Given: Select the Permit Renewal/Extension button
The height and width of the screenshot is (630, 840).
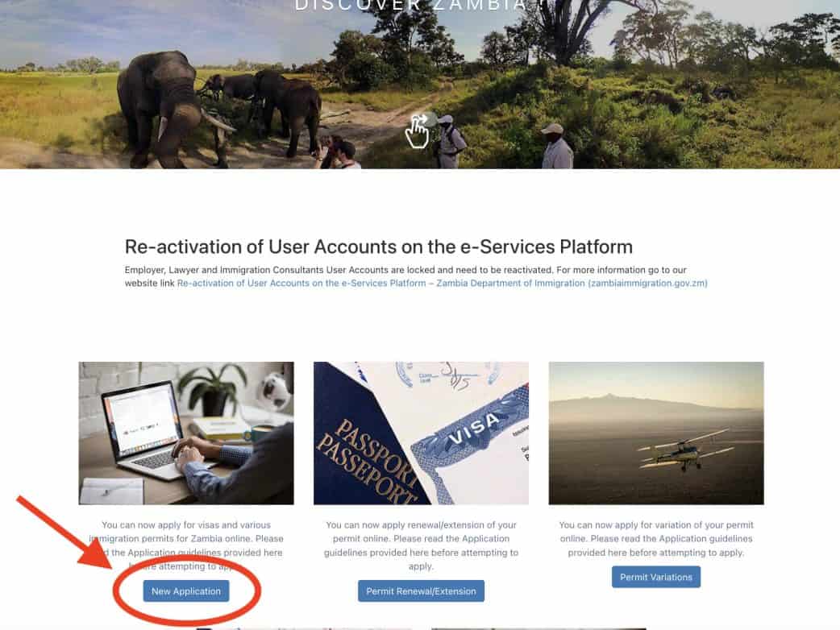Looking at the screenshot, I should click(421, 591).
